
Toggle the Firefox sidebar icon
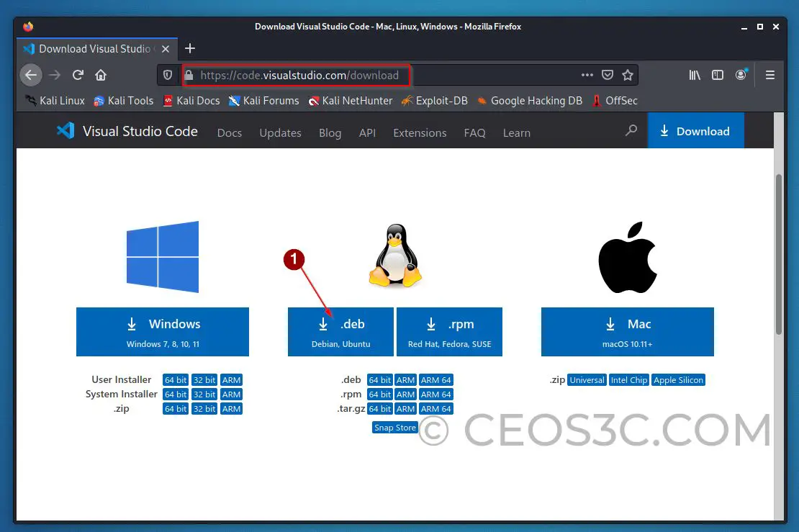718,75
